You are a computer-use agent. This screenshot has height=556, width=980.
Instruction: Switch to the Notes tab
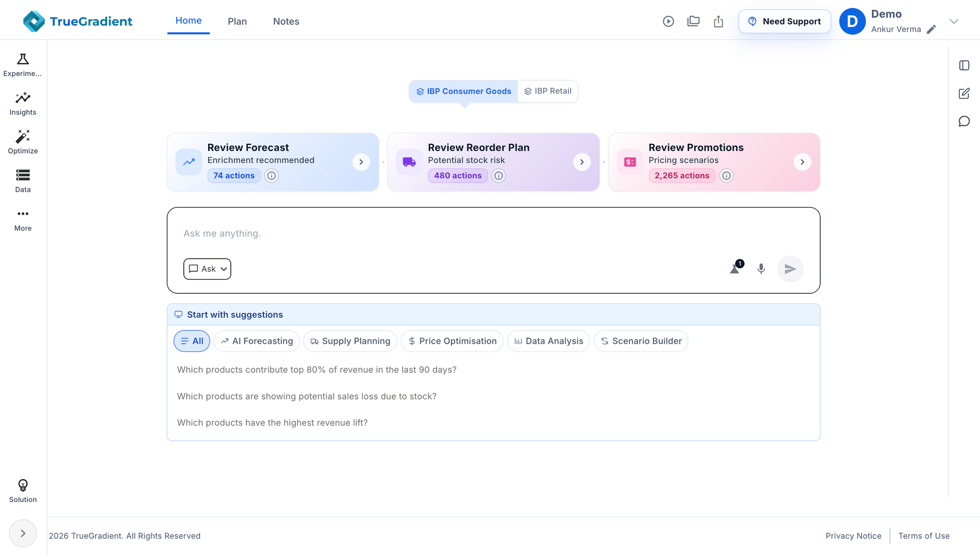pyautogui.click(x=286, y=21)
